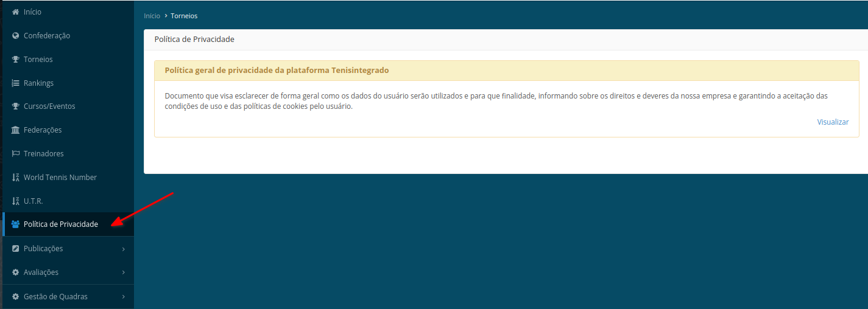The height and width of the screenshot is (309, 868).
Task: Click the sort icon beside U.T.R.
Action: (16, 201)
